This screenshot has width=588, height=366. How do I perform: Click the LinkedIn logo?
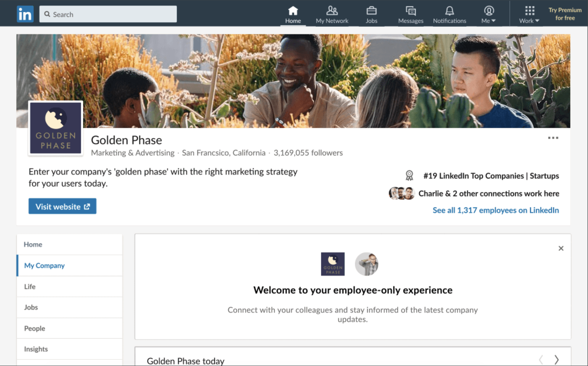(25, 14)
